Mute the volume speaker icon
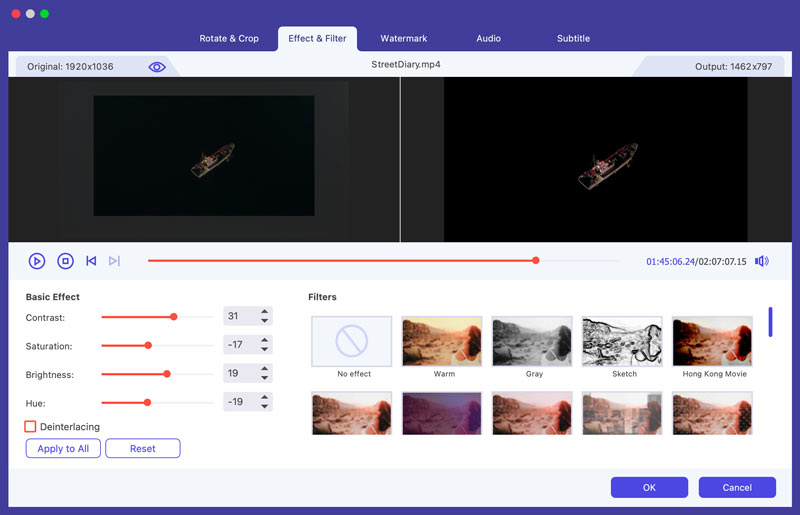Image resolution: width=800 pixels, height=515 pixels. coord(762,261)
